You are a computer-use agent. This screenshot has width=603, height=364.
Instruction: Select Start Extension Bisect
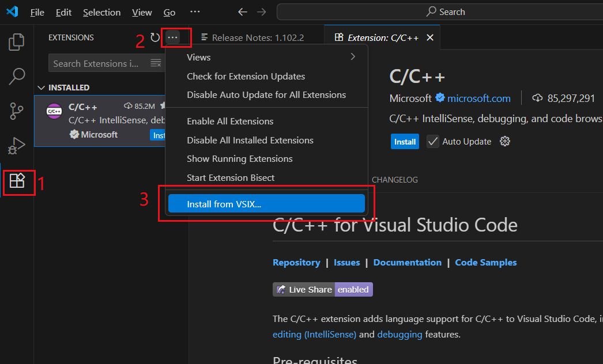coord(266,177)
